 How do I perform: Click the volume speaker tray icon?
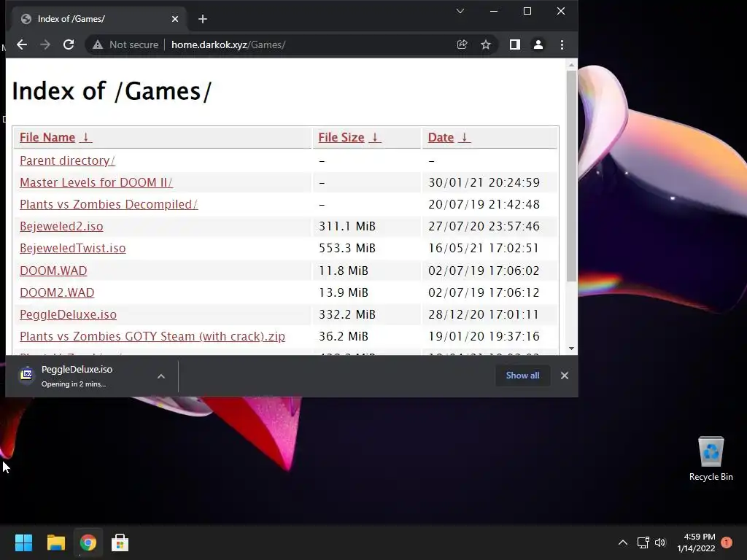[x=659, y=542]
